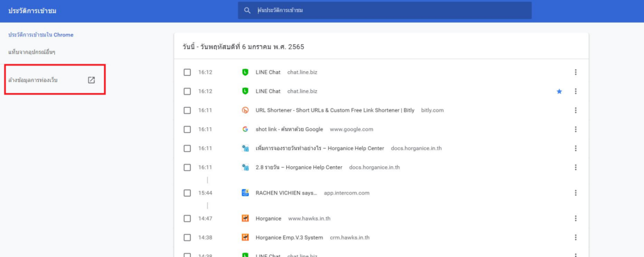The width and height of the screenshot is (644, 257).
Task: Click the Intercom favicon on RACHEN VICHIEN entry
Action: pos(245,193)
